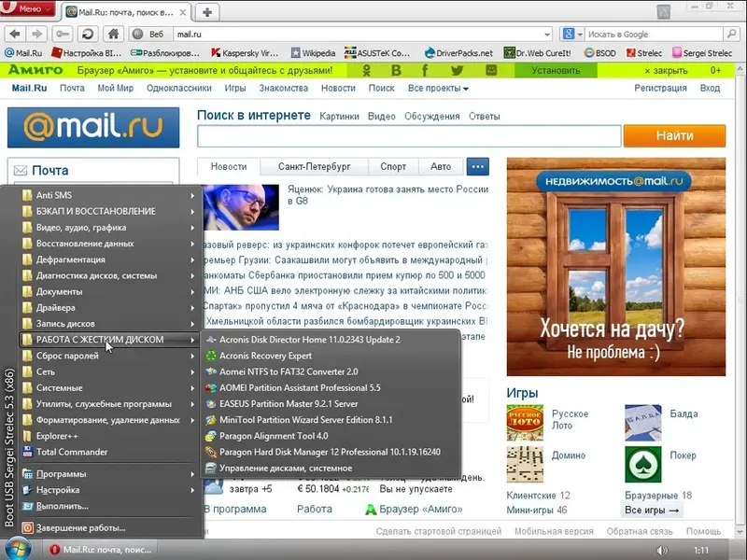The image size is (747, 560).
Task: Open the Все проекты dropdown
Action: 438,88
